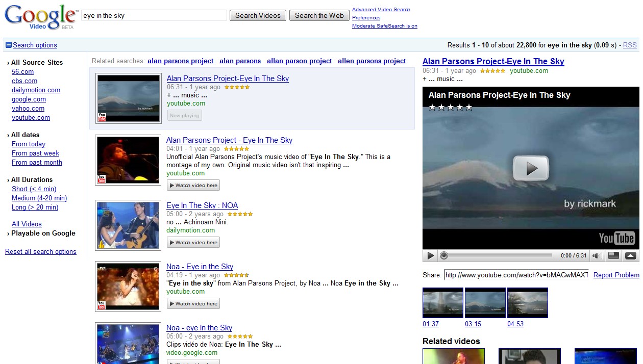
Task: Click the All Videos filter link
Action: click(x=27, y=224)
